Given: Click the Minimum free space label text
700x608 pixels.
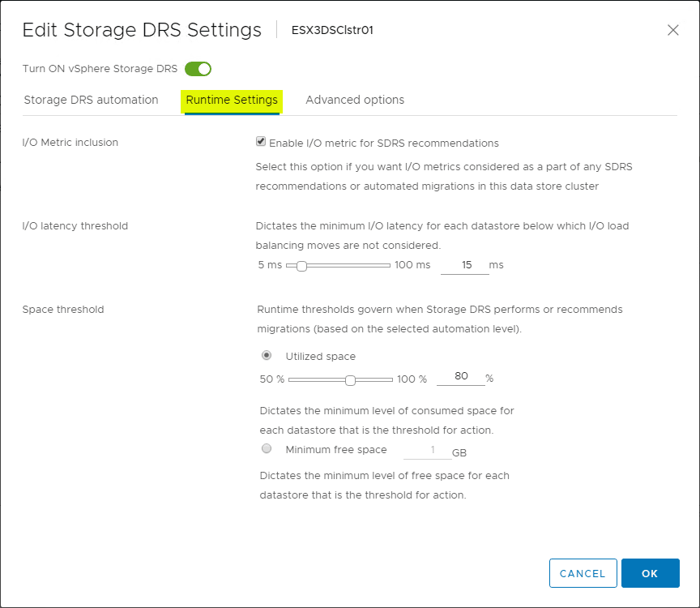Looking at the screenshot, I should pyautogui.click(x=336, y=449).
